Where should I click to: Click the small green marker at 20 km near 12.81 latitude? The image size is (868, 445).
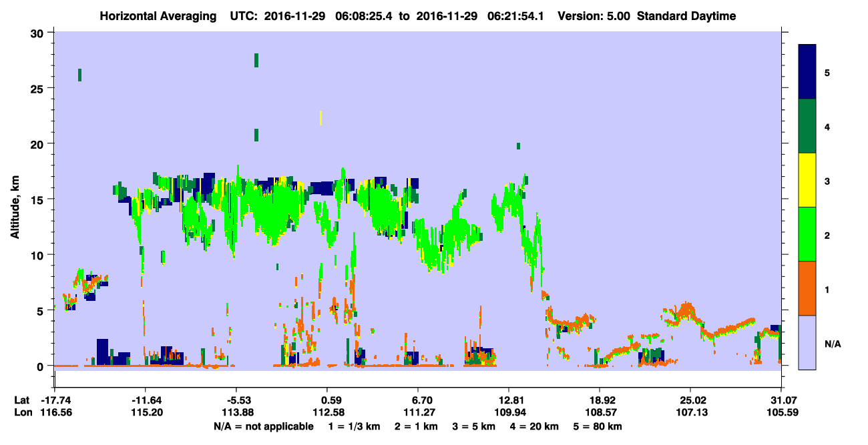click(518, 146)
